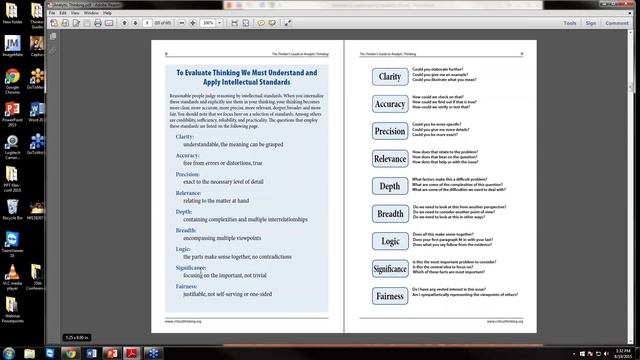Click the Logic box on right page

(390, 241)
